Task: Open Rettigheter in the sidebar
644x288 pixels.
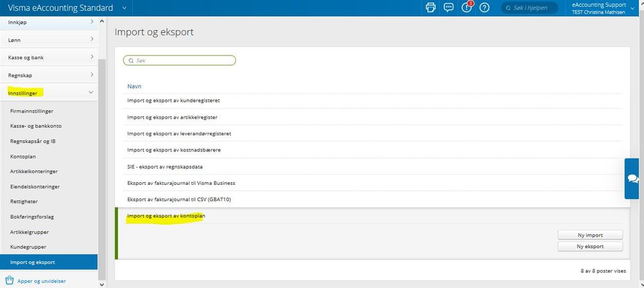Action: [23, 202]
